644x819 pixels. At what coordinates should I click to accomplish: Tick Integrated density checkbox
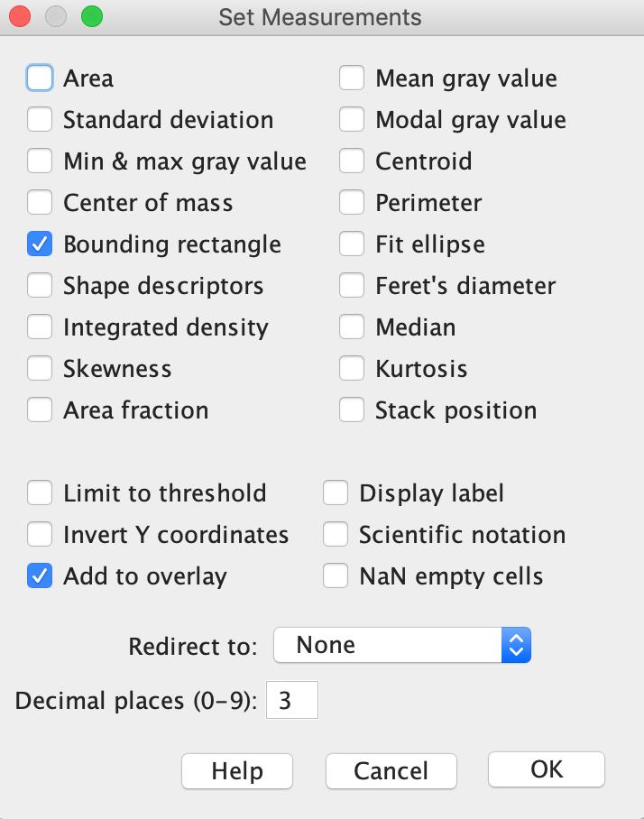[x=40, y=327]
